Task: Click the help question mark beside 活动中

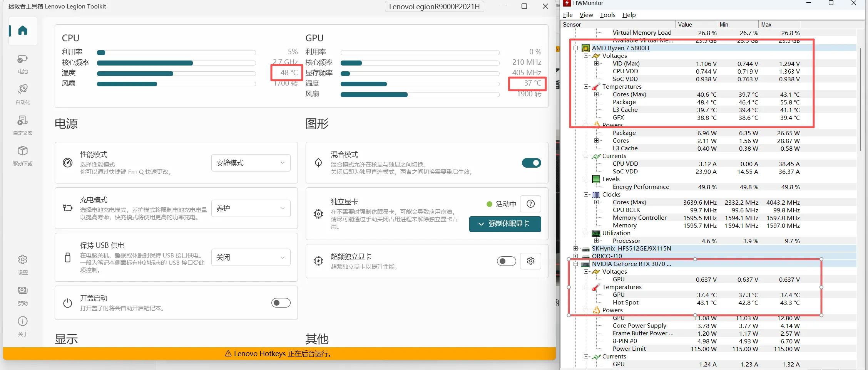Action: (531, 204)
